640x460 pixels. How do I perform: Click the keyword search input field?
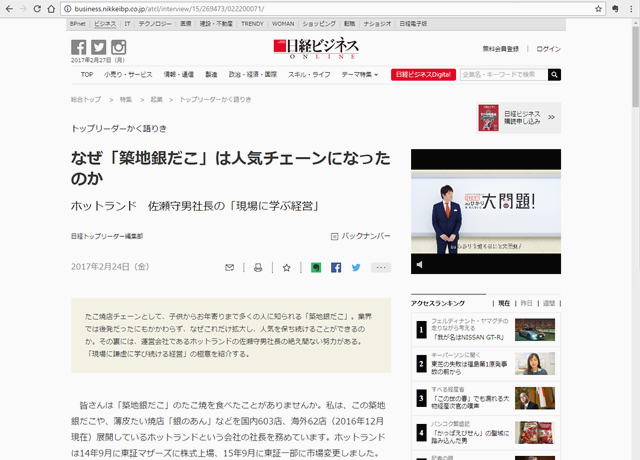click(503, 74)
